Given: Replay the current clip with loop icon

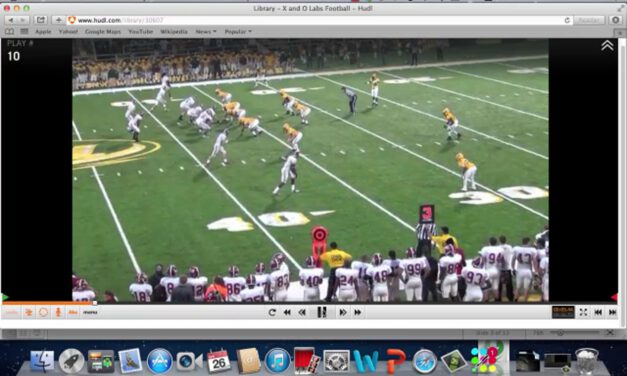Looking at the screenshot, I should [272, 312].
